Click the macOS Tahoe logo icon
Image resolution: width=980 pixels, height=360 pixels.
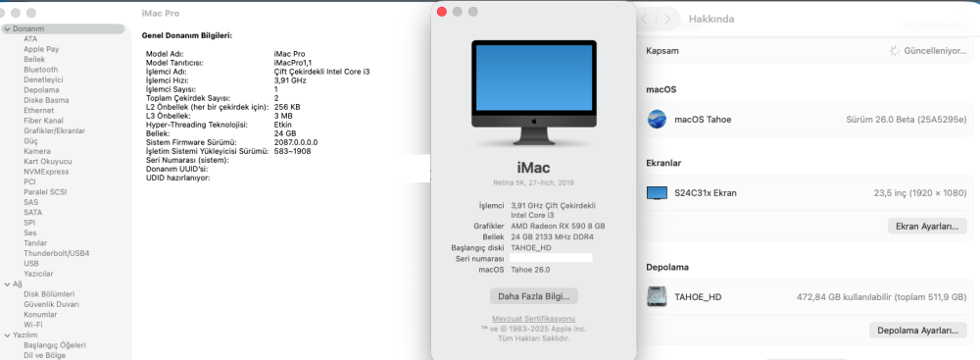[x=657, y=119]
